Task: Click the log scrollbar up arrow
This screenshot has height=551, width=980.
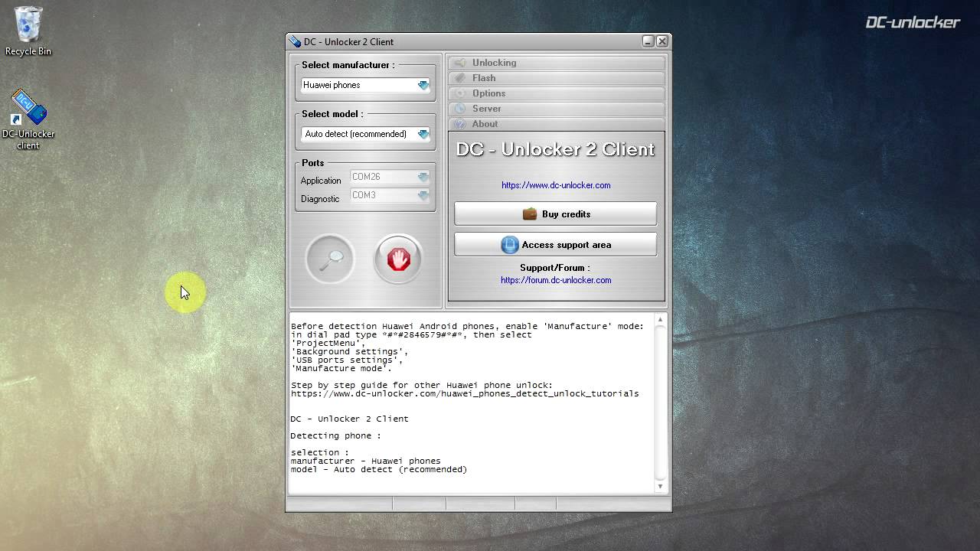Action: (660, 320)
